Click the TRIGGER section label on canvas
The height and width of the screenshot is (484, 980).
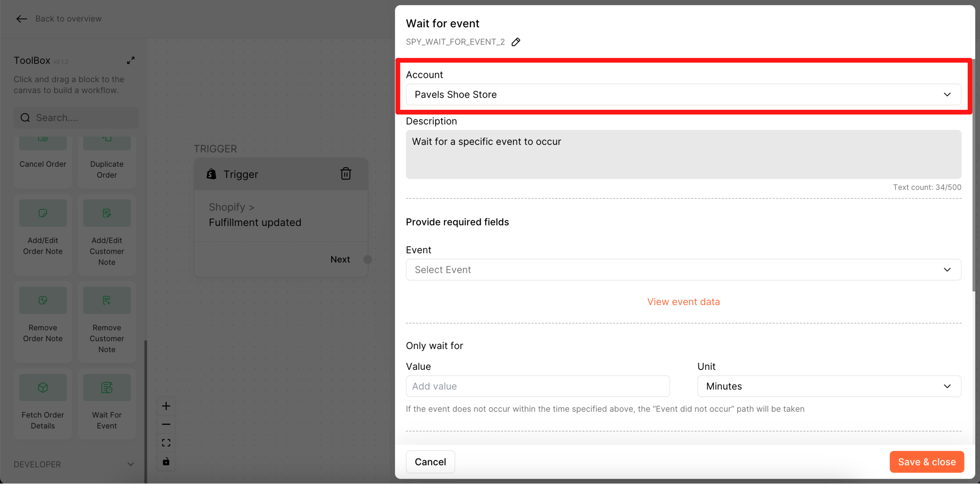215,149
